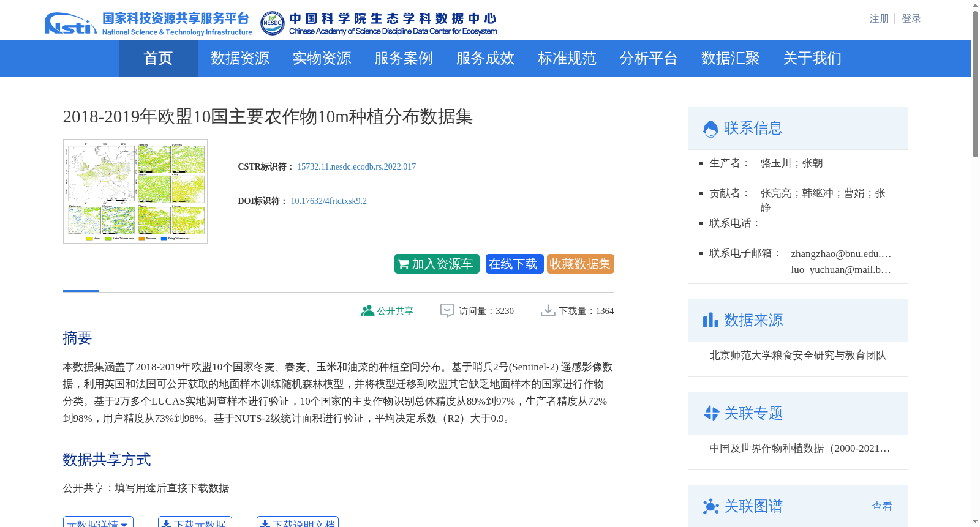
Task: Add dataset with 加入资源车 button
Action: click(x=437, y=264)
